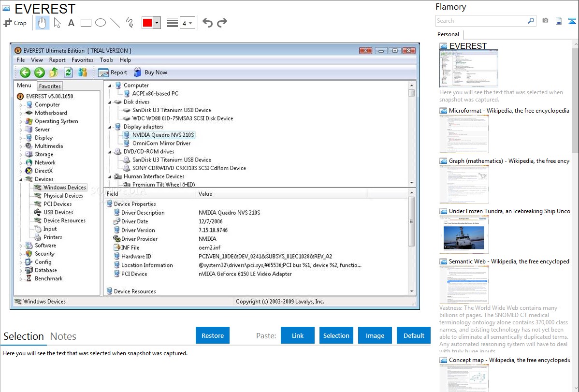This screenshot has width=579, height=392.
Task: Open the Personal tab
Action: (x=448, y=34)
